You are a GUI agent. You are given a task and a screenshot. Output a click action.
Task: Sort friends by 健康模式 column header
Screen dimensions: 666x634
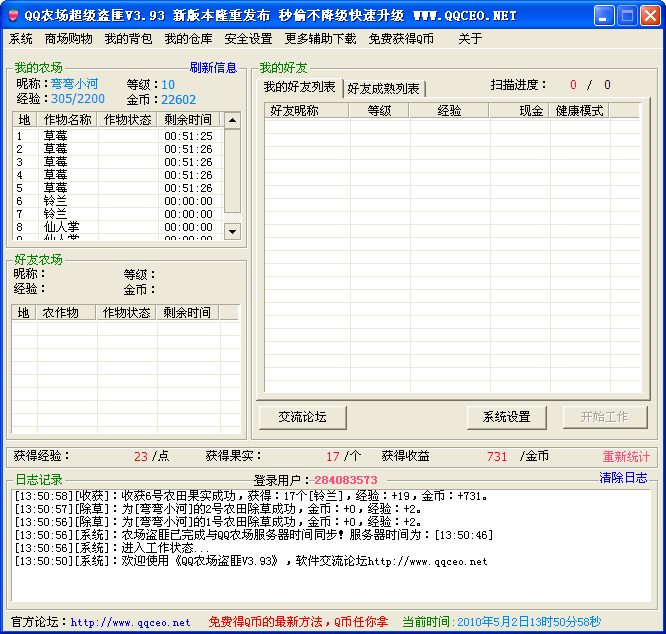(580, 111)
